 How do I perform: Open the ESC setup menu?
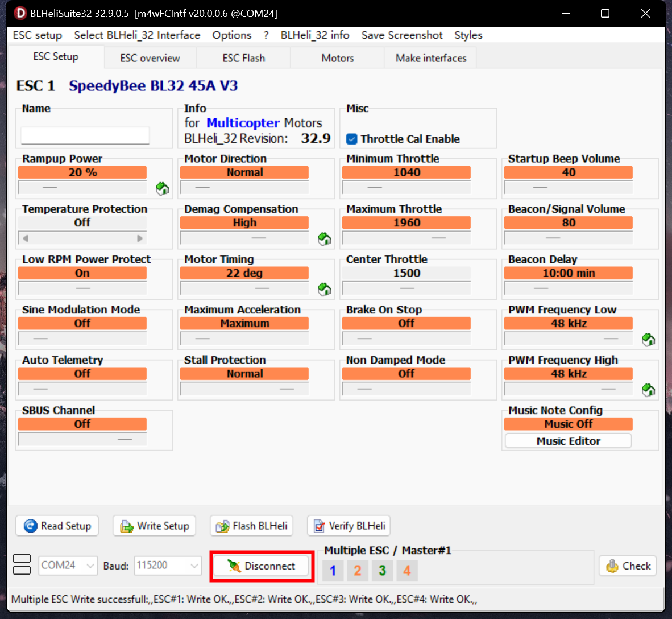click(38, 35)
